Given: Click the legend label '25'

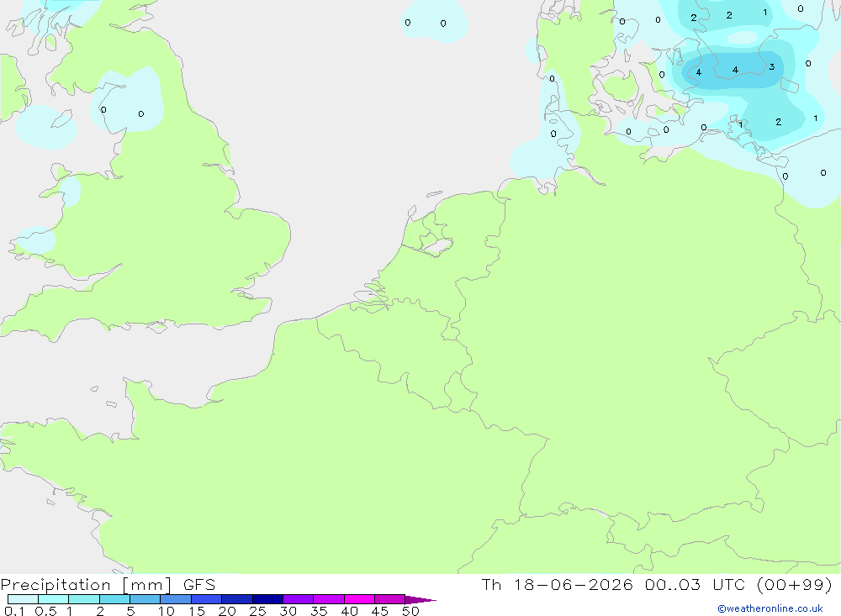Looking at the screenshot, I should point(258,611).
